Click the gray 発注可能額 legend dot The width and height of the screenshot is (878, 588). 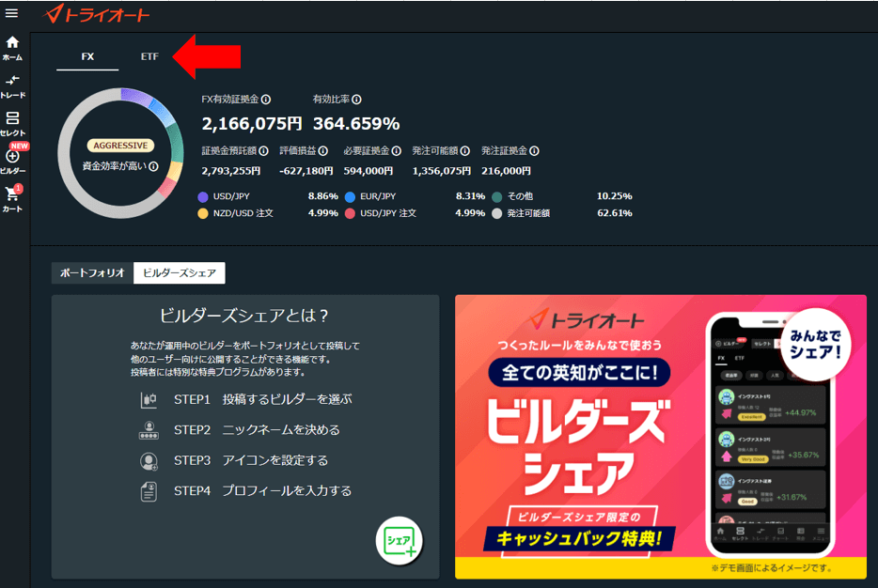496,214
